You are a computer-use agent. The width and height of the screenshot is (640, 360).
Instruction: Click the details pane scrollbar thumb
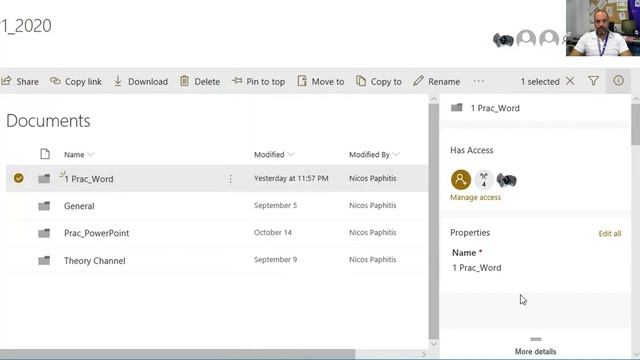[x=636, y=124]
